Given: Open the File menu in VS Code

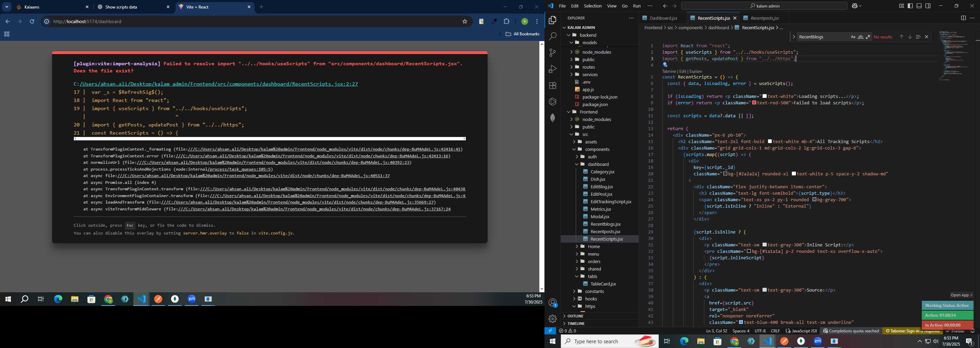Looking at the screenshot, I should click(562, 6).
